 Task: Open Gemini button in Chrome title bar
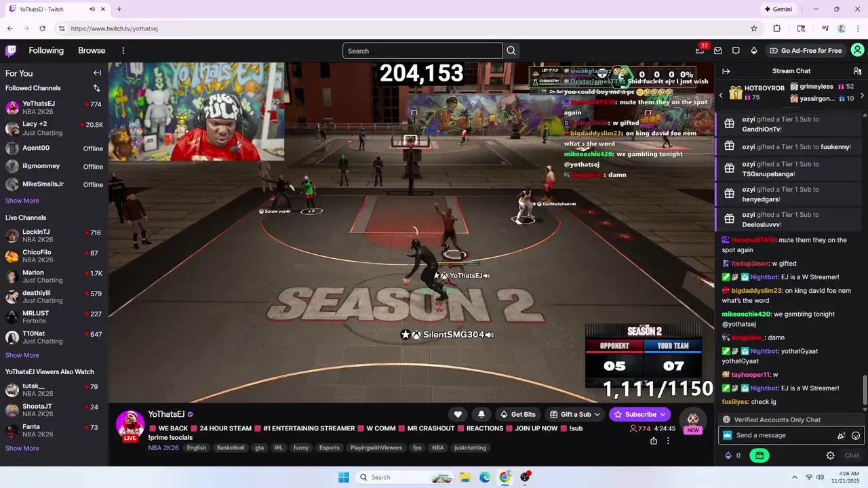[x=778, y=9]
